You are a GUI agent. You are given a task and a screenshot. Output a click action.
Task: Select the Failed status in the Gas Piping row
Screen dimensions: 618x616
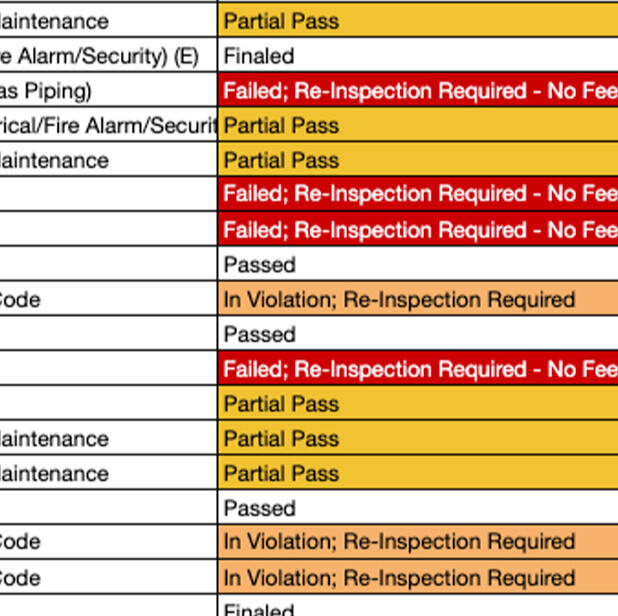418,91
